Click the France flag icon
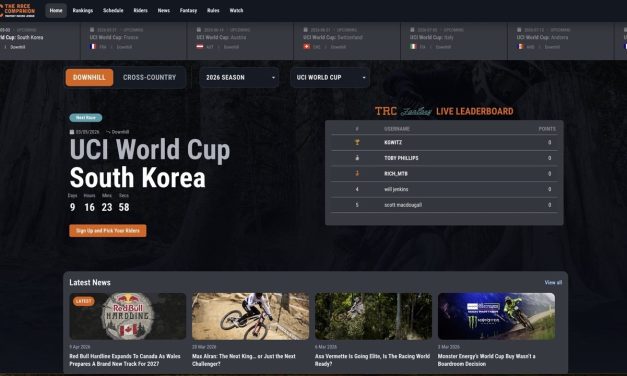 click(93, 47)
